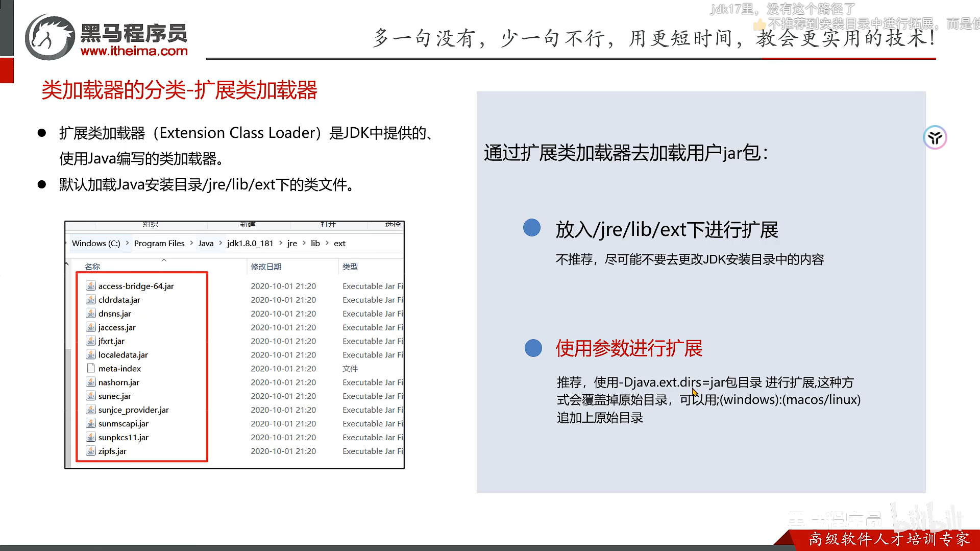980x551 pixels.
Task: Select jar icon next to cldrdata.jar
Action: 91,299
